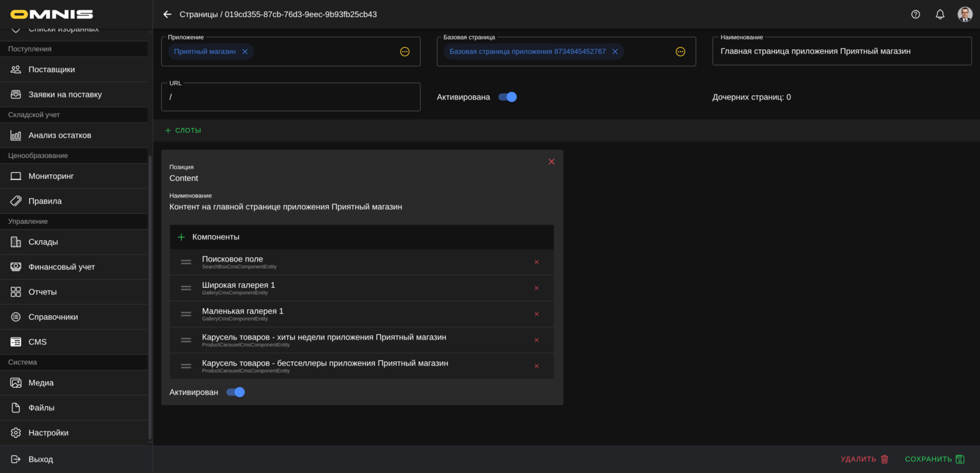Close the Content slot card
The image size is (980, 473).
(x=551, y=162)
